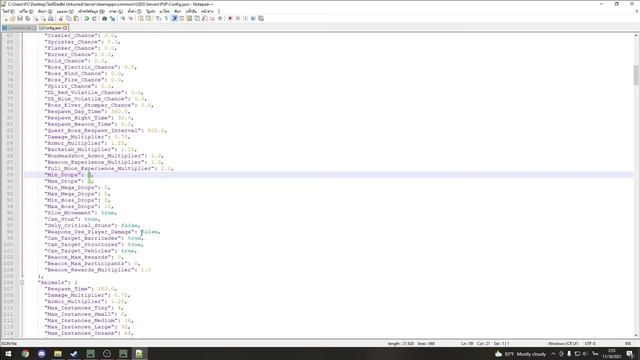Viewport: 640px width, 360px height.
Task: Click the "Respawn_Day_Time" line
Action: [x=87, y=111]
